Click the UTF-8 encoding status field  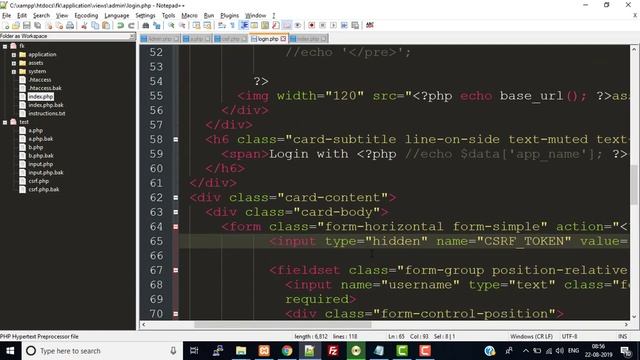pyautogui.click(x=569, y=337)
